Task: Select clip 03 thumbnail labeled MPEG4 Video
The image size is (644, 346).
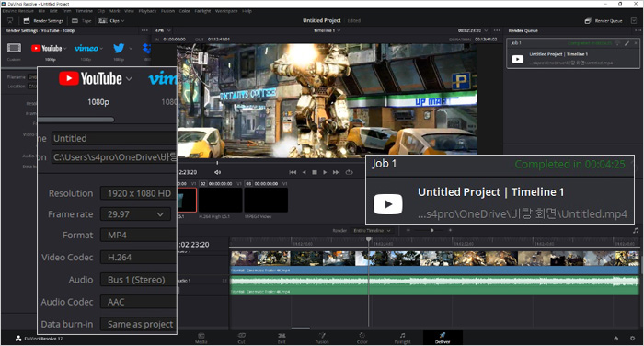Action: (266, 200)
